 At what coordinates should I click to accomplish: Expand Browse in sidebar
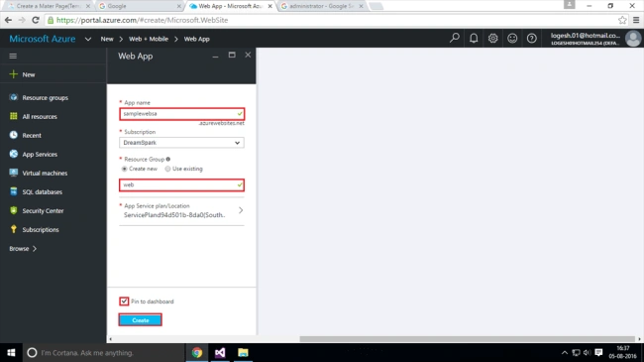(23, 249)
